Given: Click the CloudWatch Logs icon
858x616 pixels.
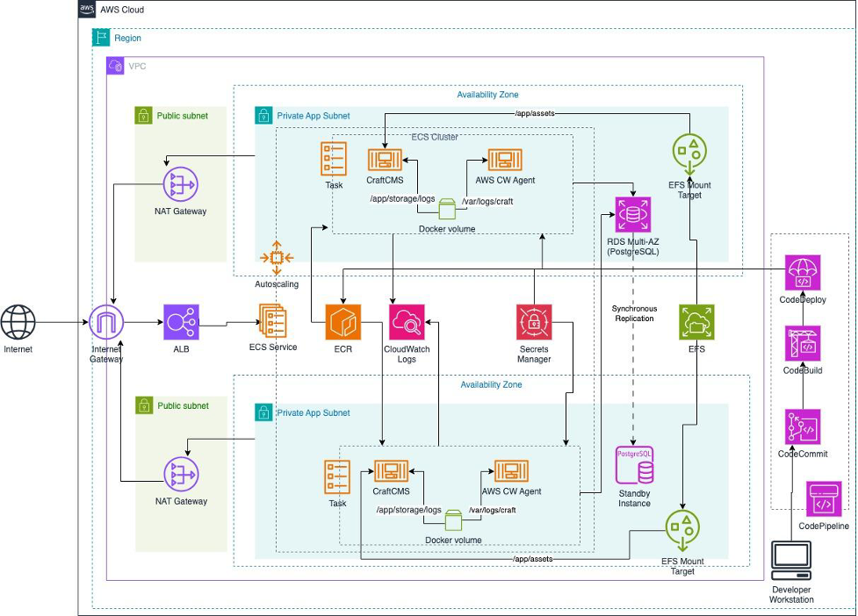Looking at the screenshot, I should [407, 324].
